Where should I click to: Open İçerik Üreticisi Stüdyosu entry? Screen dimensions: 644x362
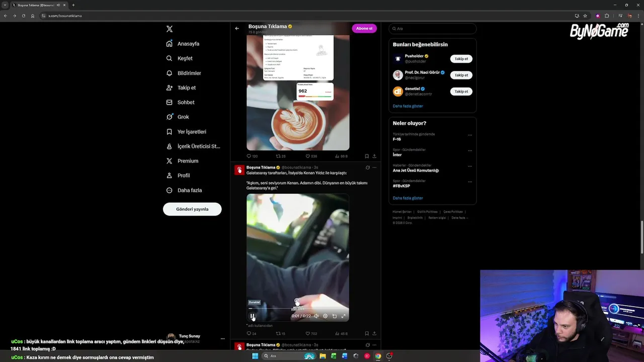point(193,146)
